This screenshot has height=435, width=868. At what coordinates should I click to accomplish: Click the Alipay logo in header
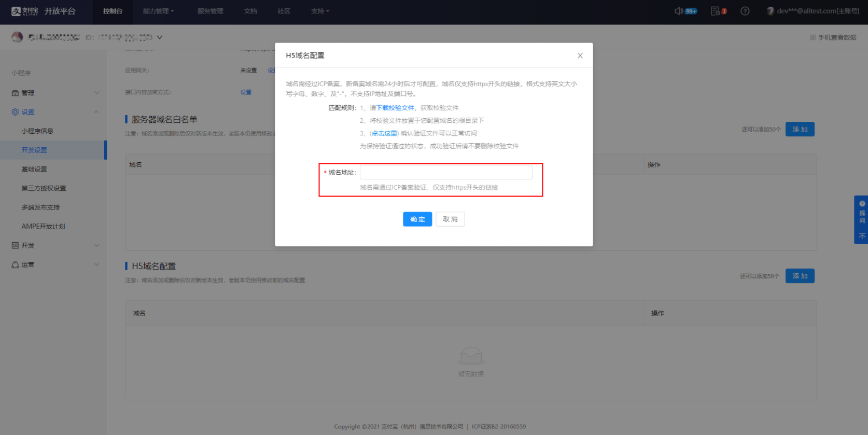(24, 11)
